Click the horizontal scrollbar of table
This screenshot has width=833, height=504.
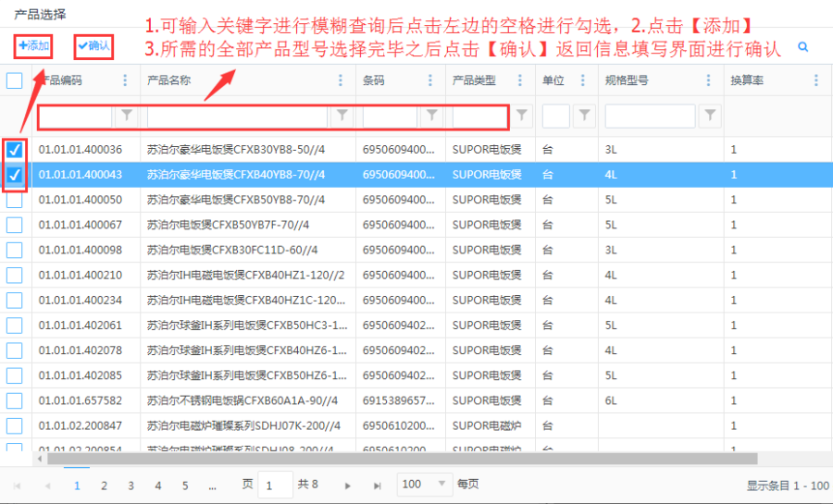coord(398,459)
